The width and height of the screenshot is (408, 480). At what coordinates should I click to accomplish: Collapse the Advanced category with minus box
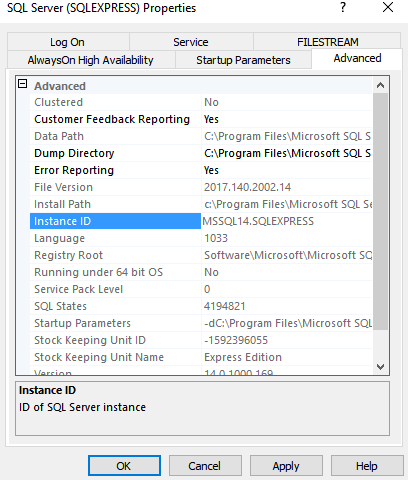[x=22, y=84]
